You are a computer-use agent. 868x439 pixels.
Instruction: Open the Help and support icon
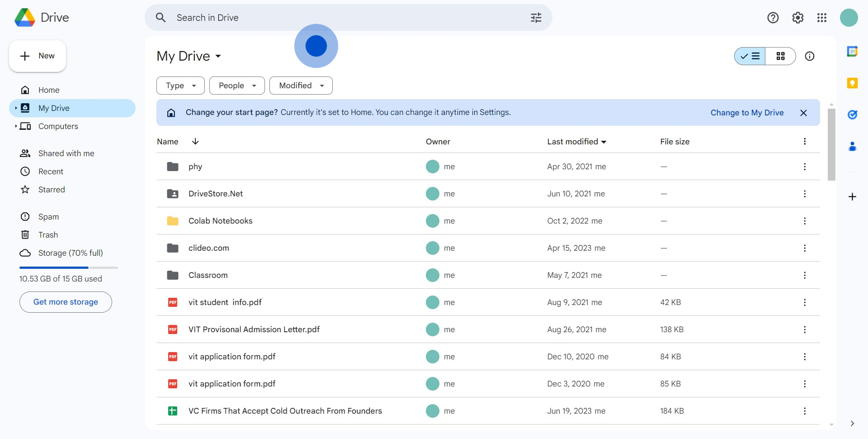(x=773, y=18)
